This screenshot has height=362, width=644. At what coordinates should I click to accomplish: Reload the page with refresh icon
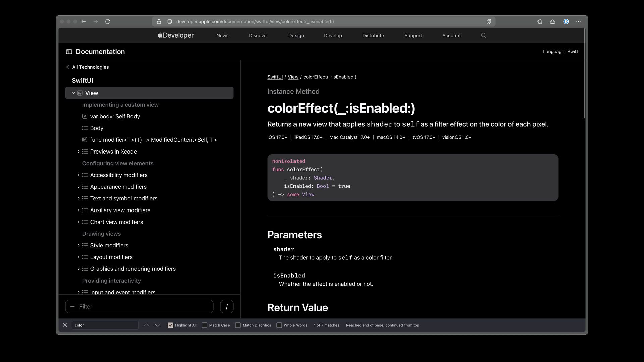click(x=108, y=22)
